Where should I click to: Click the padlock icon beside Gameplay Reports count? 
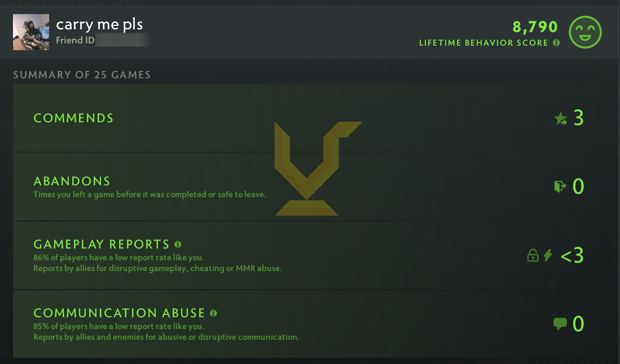click(x=533, y=255)
